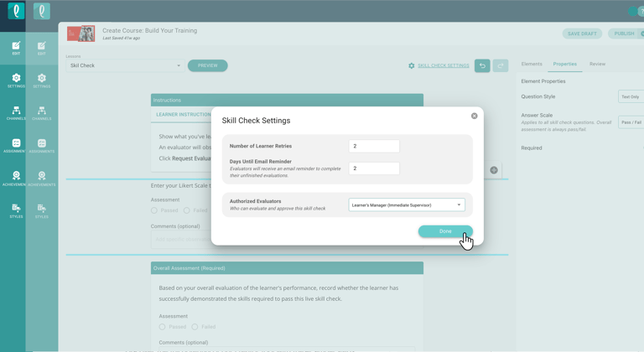Close the Skill Check Settings dialog
Screen dimensions: 644x352
pos(474,116)
